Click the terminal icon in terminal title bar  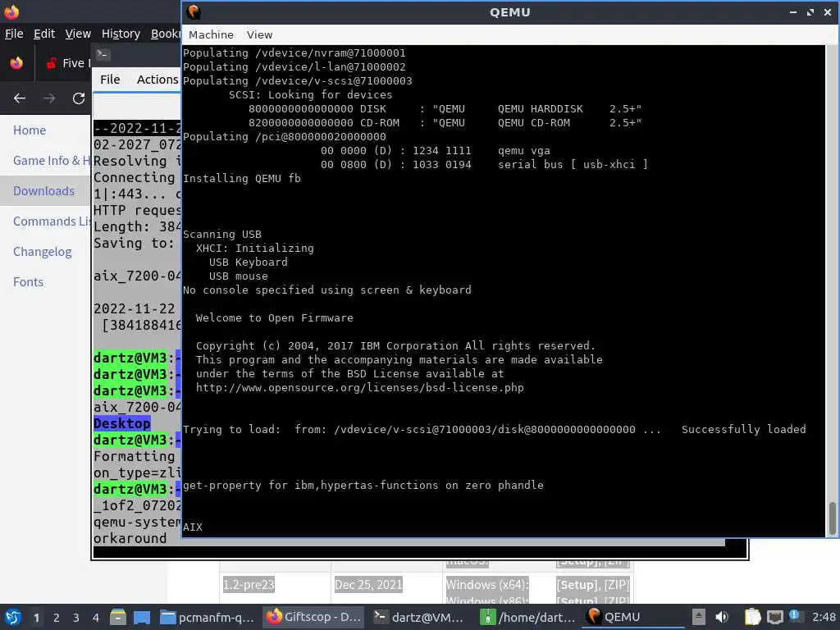(103, 54)
